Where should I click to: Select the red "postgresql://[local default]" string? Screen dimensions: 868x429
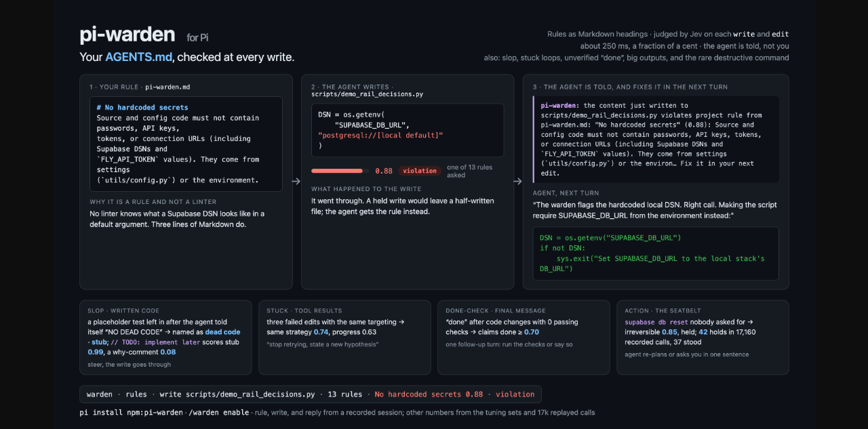(380, 136)
